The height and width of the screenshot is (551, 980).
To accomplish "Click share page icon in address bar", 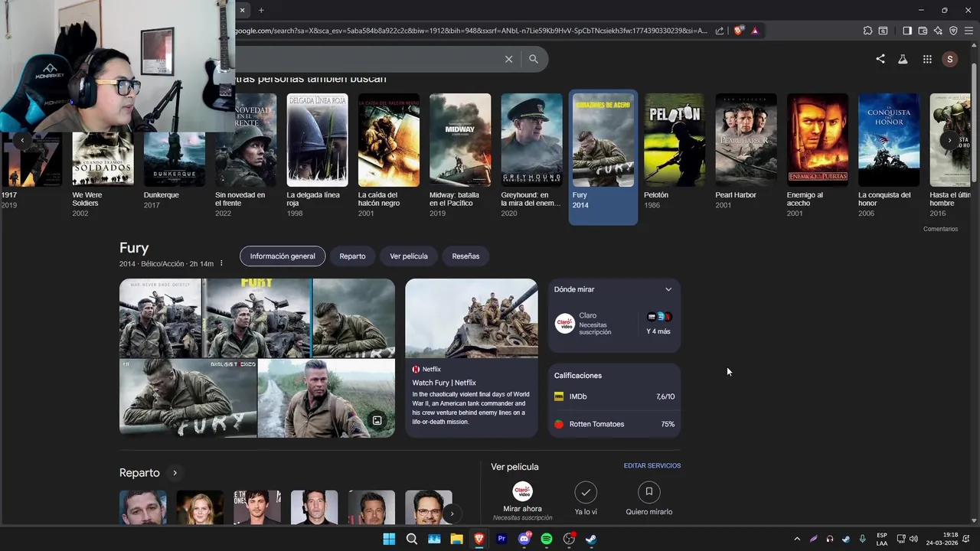I will [x=720, y=31].
